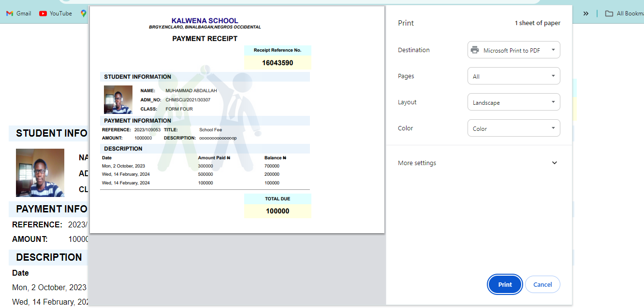The image size is (644, 308).
Task: Click the printer icon in Destination
Action: pyautogui.click(x=475, y=50)
